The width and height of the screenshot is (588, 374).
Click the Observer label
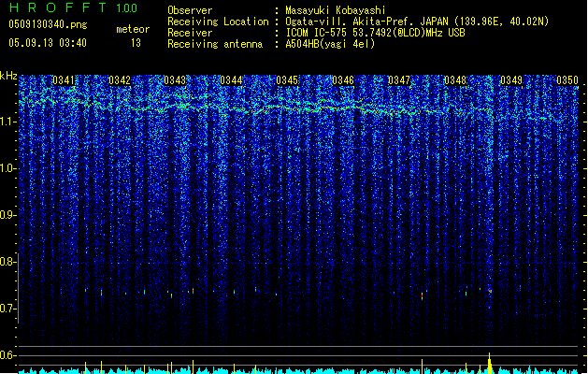(190, 10)
